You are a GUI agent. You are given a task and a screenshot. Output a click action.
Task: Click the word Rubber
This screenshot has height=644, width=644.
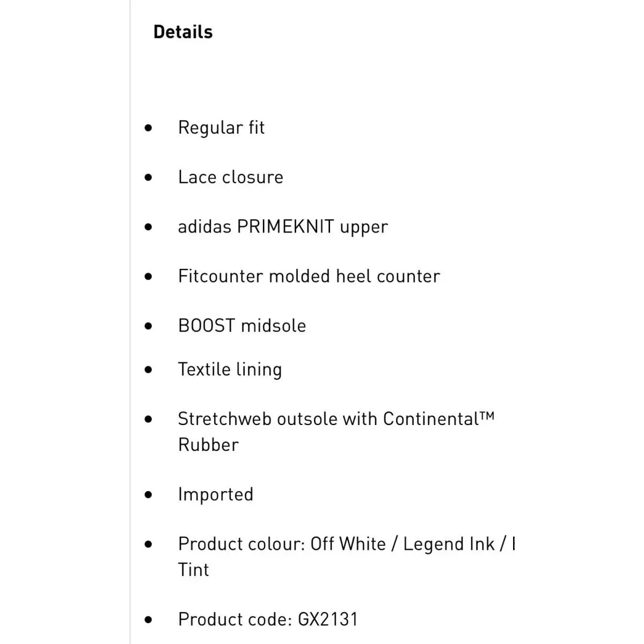pyautogui.click(x=208, y=445)
